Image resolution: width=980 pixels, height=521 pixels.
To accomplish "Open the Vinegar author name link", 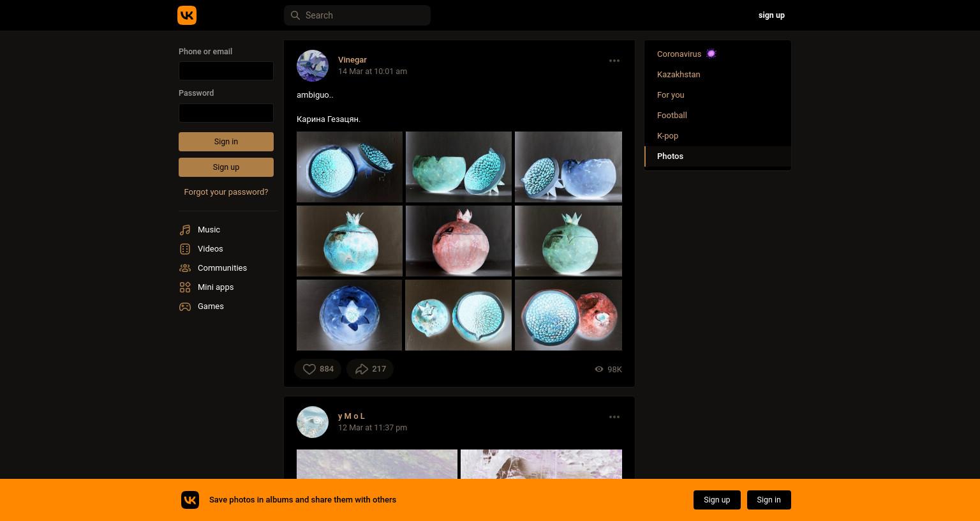I will tap(352, 60).
